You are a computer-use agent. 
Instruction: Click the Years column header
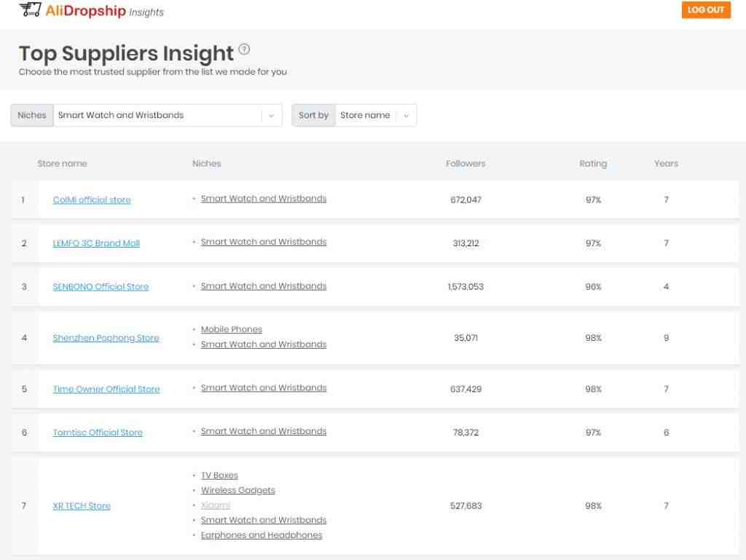[666, 164]
